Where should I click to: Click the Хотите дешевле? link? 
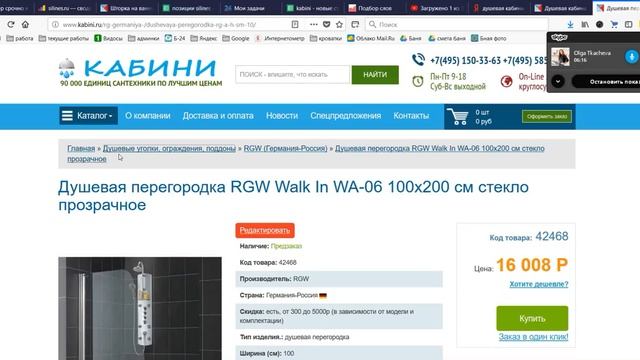538,284
